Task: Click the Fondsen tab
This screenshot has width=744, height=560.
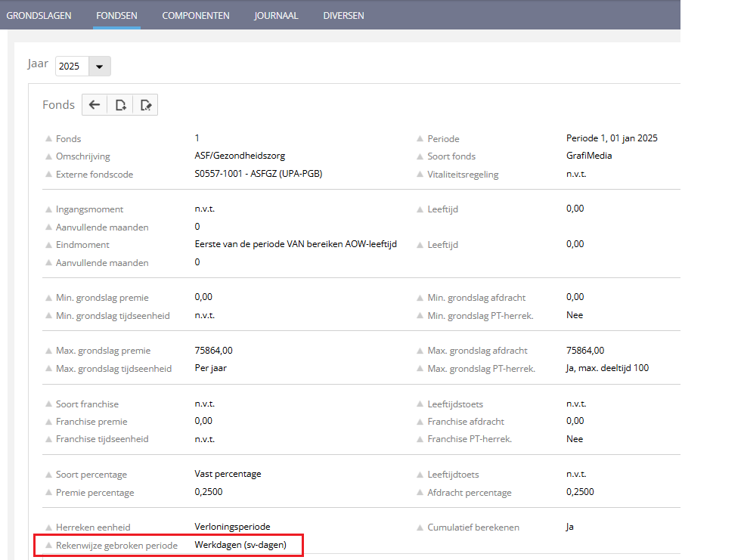Action: click(116, 15)
